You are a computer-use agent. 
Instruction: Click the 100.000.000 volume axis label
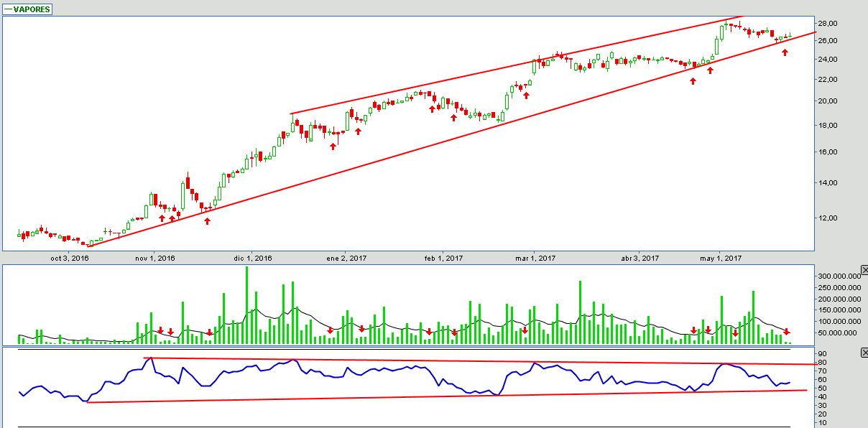pyautogui.click(x=838, y=322)
